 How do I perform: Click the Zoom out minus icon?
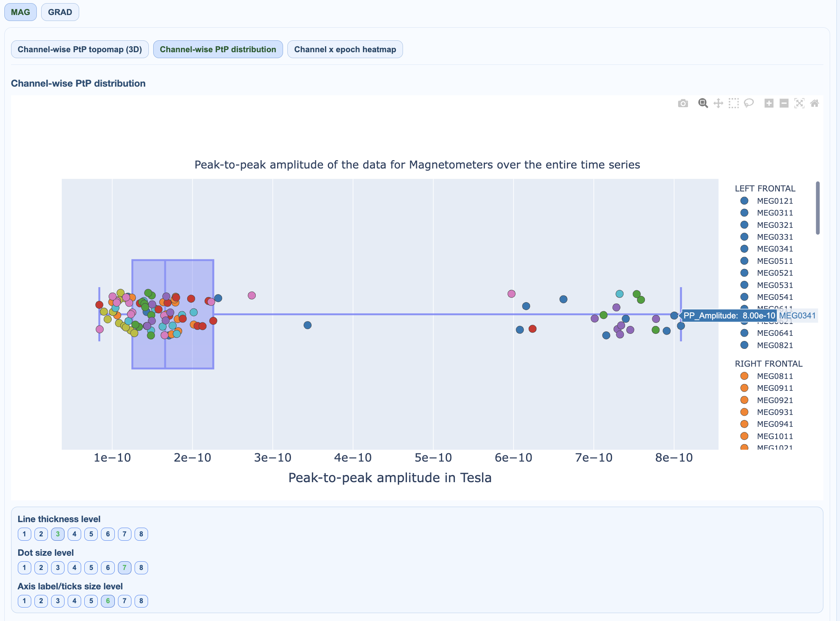pyautogui.click(x=784, y=104)
